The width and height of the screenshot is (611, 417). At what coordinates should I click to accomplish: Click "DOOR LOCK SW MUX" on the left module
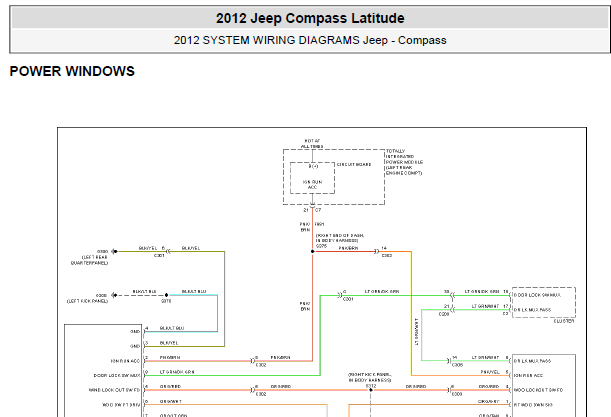pyautogui.click(x=117, y=376)
